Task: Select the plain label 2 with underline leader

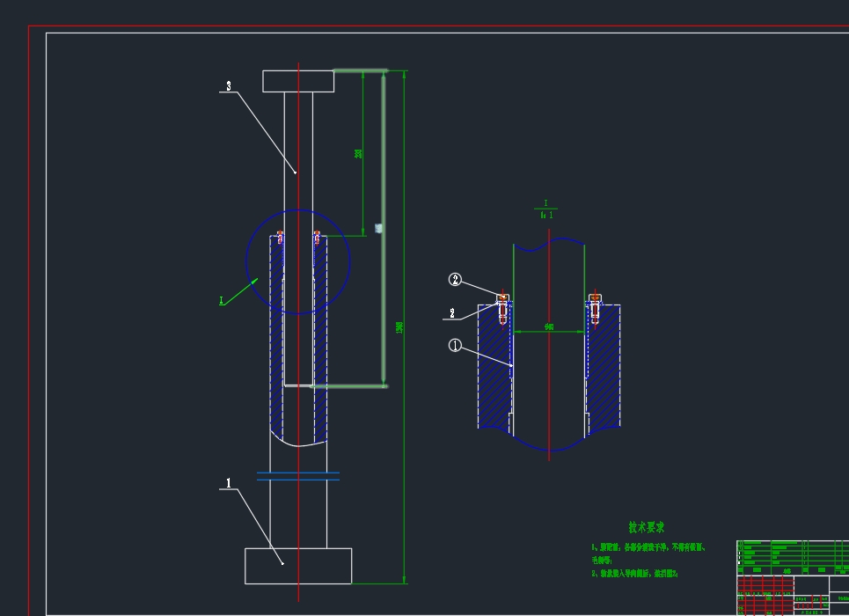Action: click(x=452, y=313)
